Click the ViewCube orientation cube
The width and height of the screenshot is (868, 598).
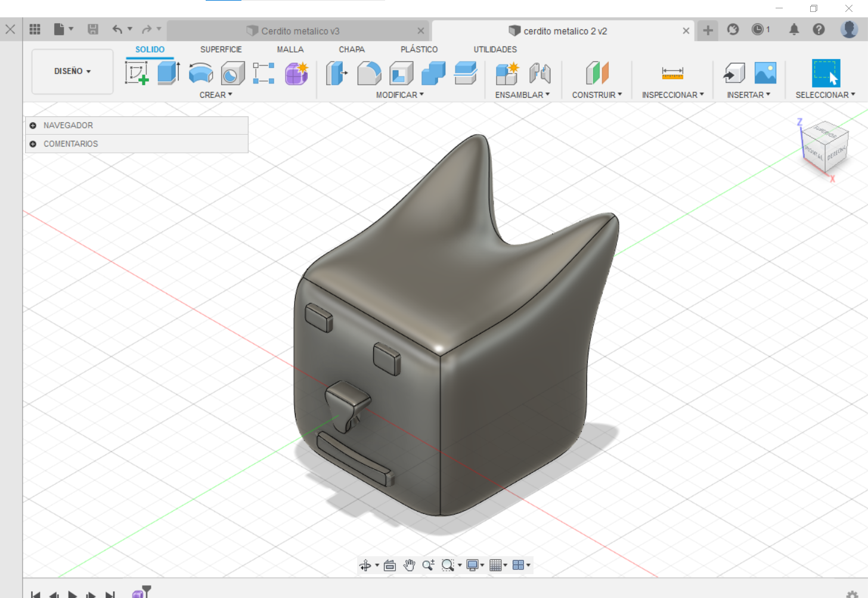tap(825, 147)
